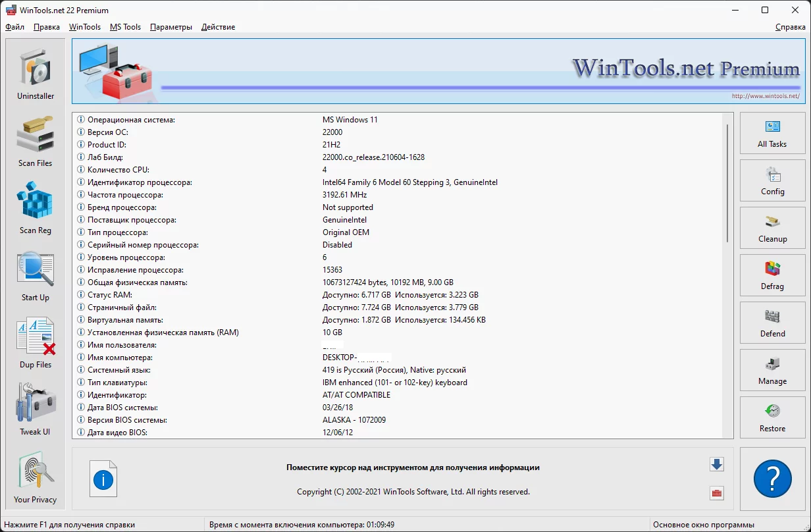Select the 'Версия ОС:' row label

[109, 132]
